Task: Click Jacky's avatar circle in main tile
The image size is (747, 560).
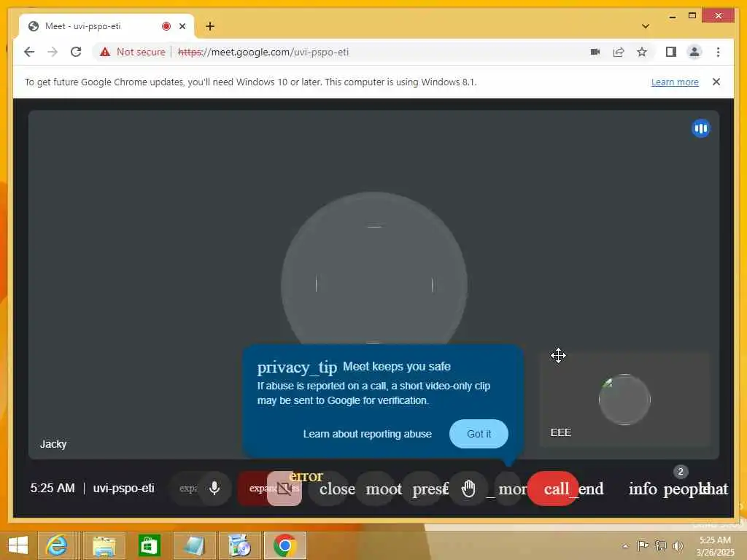Action: click(x=374, y=285)
